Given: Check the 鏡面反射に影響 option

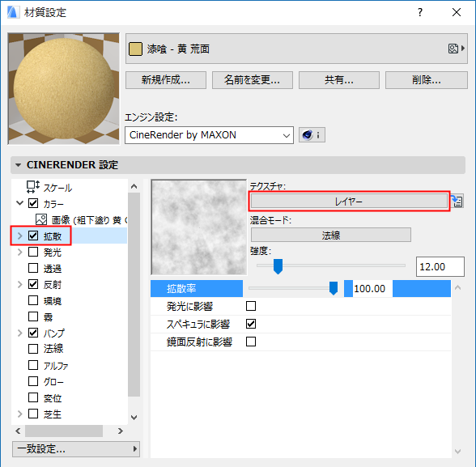Looking at the screenshot, I should pos(251,342).
